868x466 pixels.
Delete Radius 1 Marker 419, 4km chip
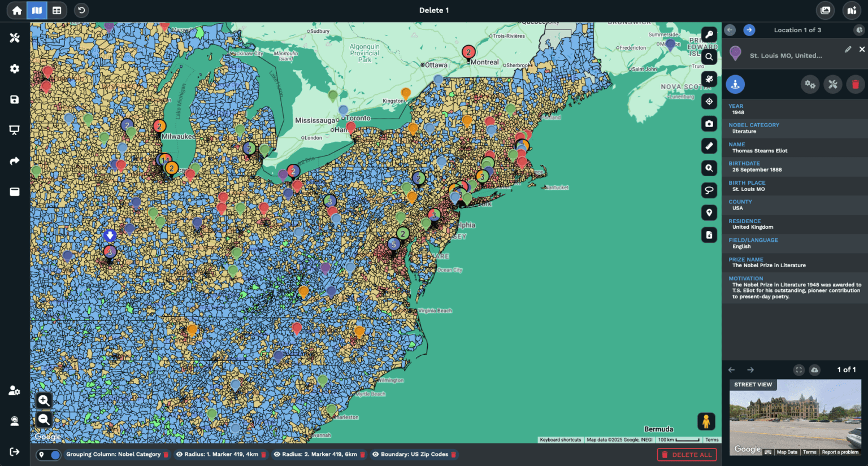tap(263, 454)
